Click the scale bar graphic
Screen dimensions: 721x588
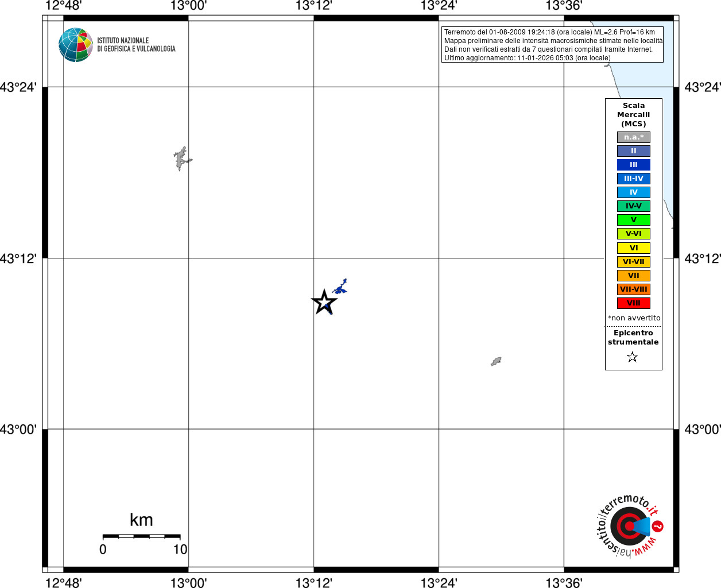click(x=141, y=536)
